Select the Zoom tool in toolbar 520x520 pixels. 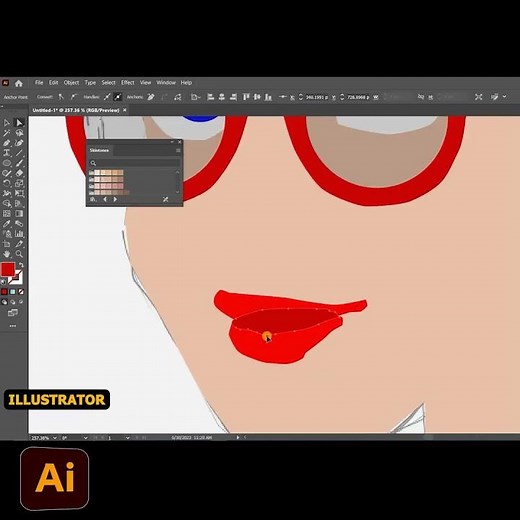coord(19,254)
